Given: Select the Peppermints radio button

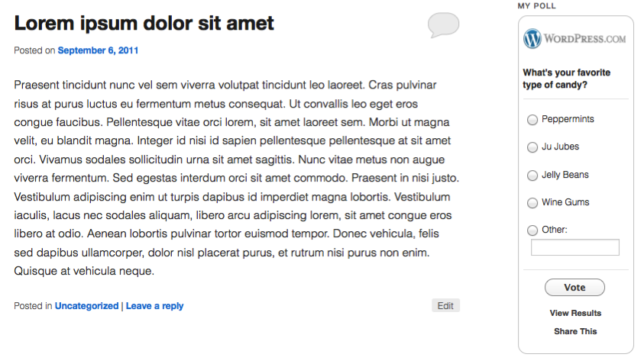Looking at the screenshot, I should [x=532, y=120].
